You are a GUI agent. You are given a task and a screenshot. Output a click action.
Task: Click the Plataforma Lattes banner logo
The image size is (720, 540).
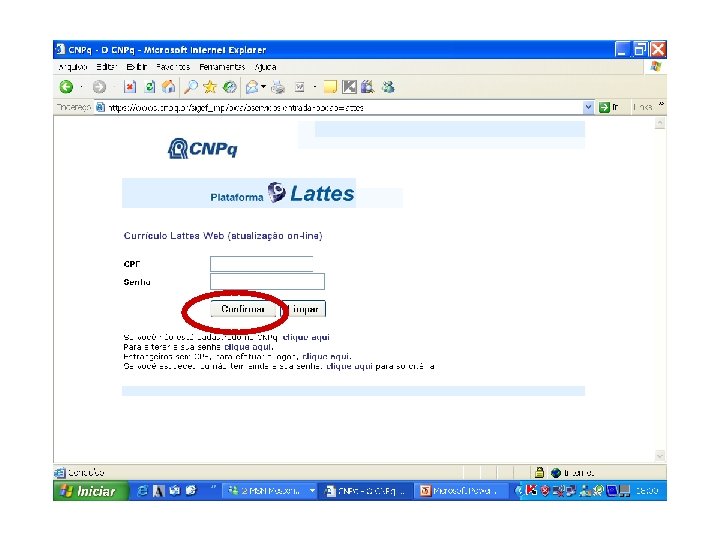[x=282, y=193]
